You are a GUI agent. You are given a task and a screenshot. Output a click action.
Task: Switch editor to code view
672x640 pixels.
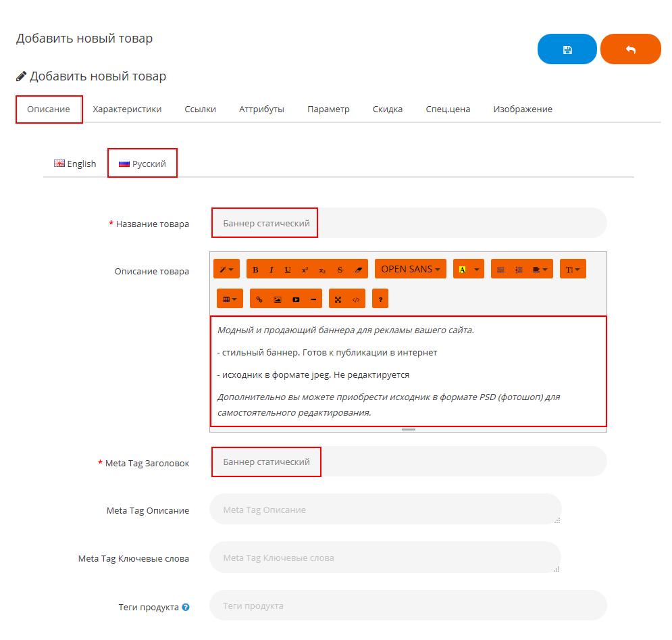(356, 299)
